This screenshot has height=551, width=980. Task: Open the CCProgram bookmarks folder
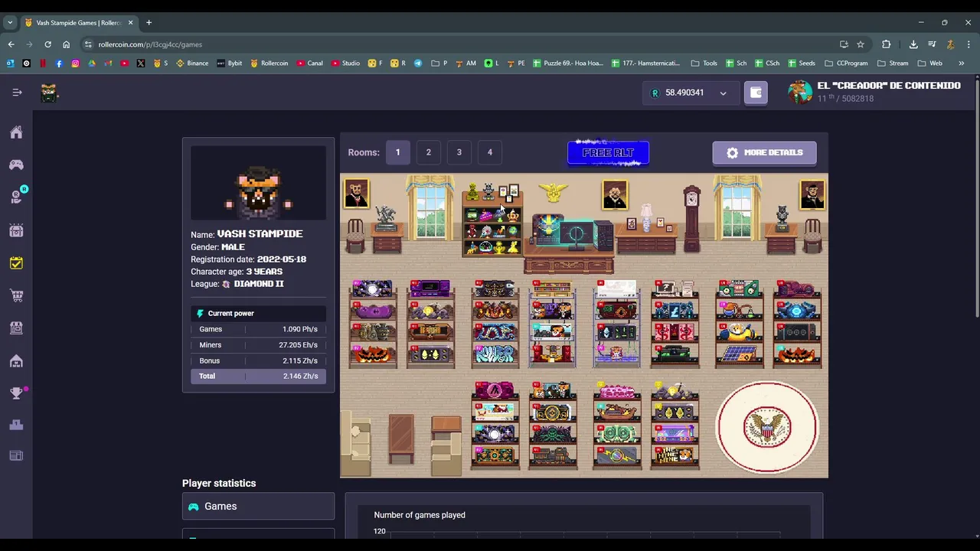coord(846,64)
